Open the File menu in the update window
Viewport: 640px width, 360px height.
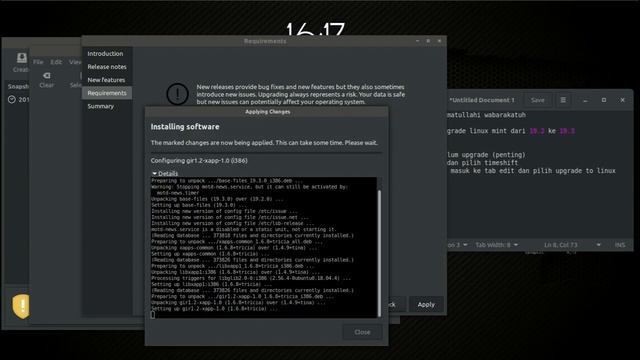(38, 62)
